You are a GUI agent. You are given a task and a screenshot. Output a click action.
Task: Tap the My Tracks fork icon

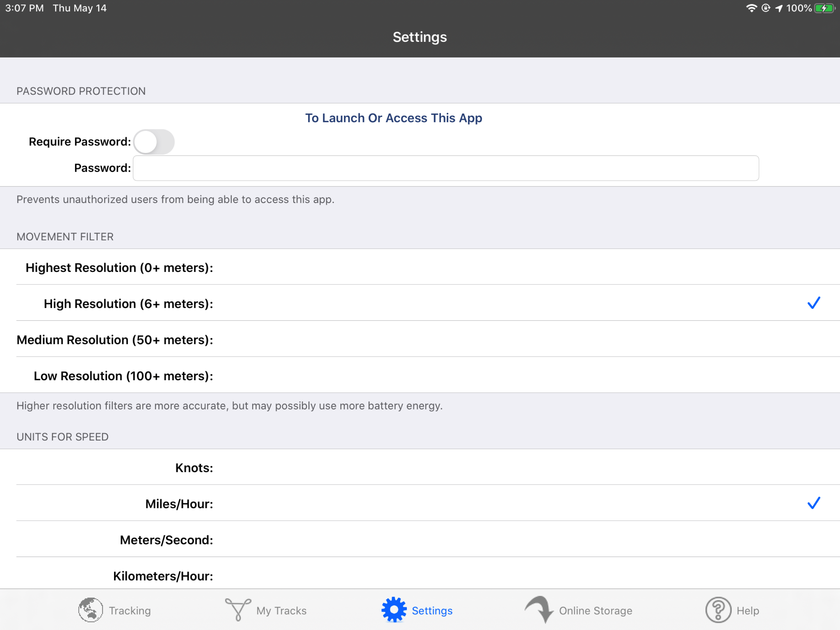click(x=238, y=610)
